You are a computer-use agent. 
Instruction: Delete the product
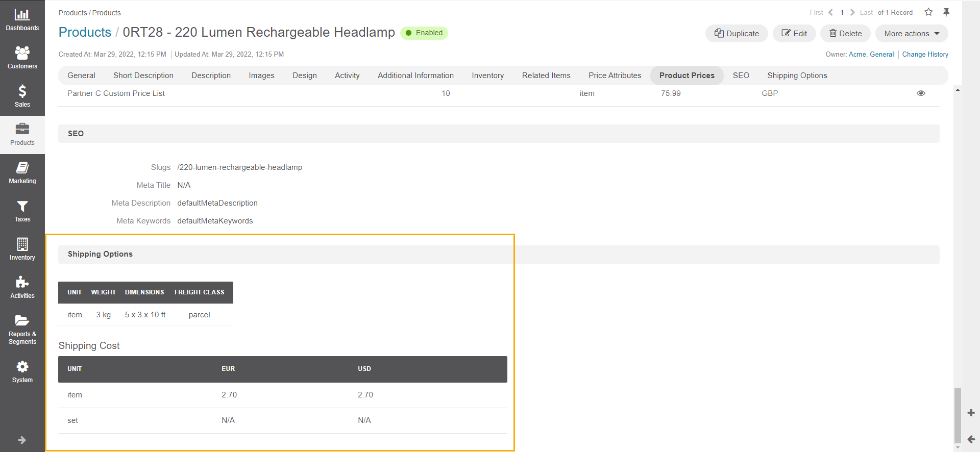(845, 34)
